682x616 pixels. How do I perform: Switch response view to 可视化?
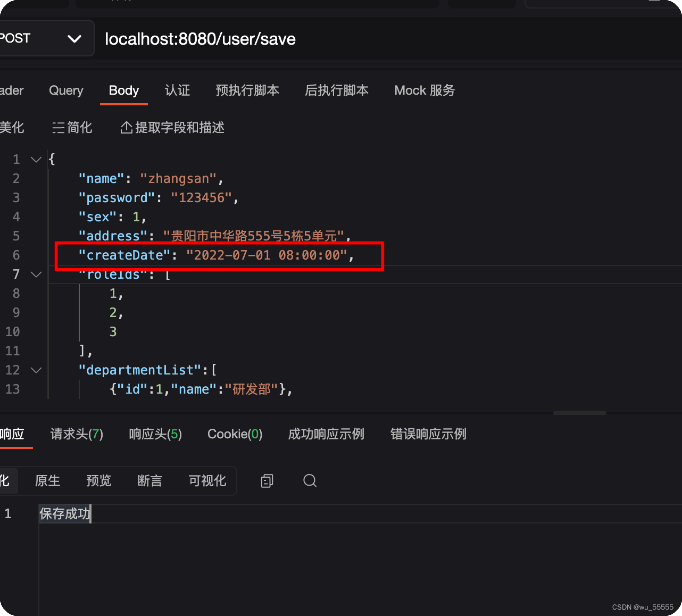[207, 481]
